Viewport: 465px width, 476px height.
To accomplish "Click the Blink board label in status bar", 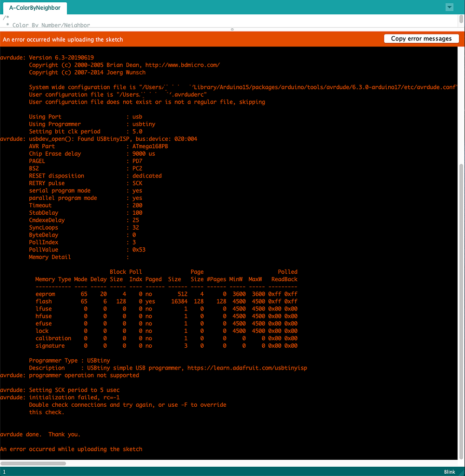I will click(x=449, y=472).
